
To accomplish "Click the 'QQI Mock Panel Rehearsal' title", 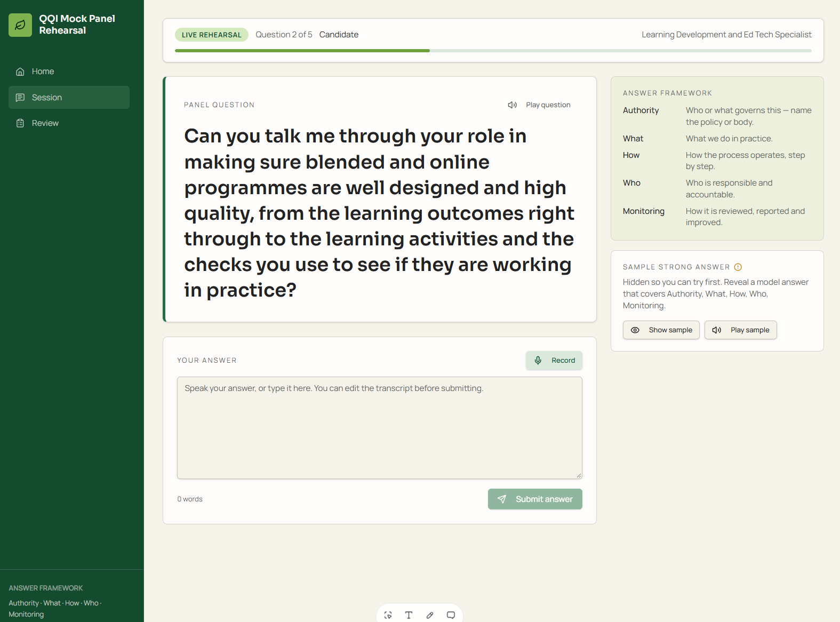I will coord(77,25).
